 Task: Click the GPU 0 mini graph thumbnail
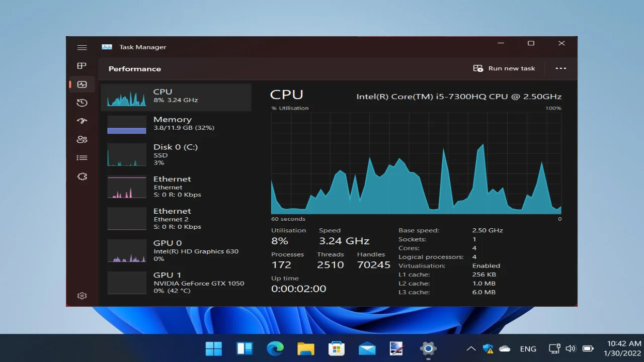pyautogui.click(x=127, y=251)
